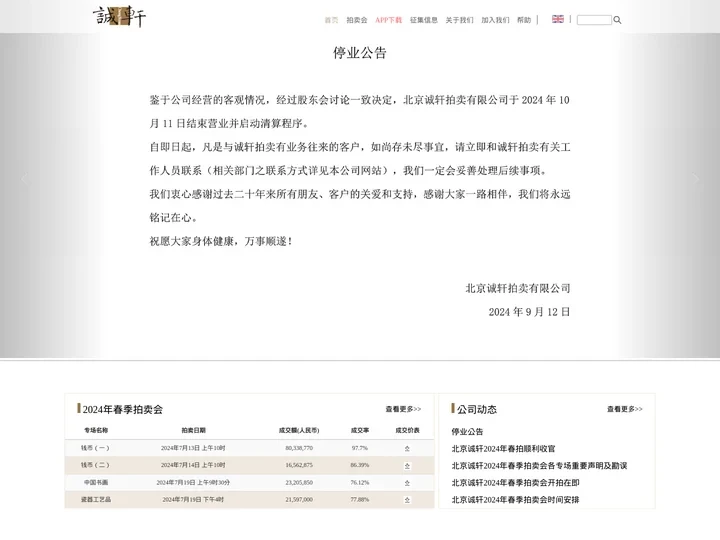Click the 成交价表 column header
This screenshot has width=720, height=540.
(407, 430)
